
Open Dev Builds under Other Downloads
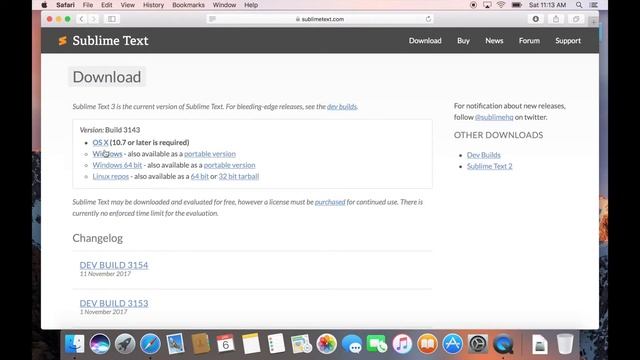point(484,155)
